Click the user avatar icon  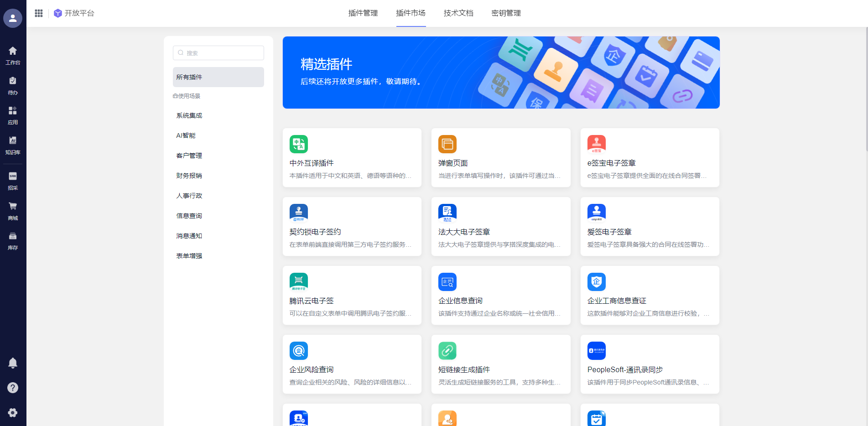point(13,18)
